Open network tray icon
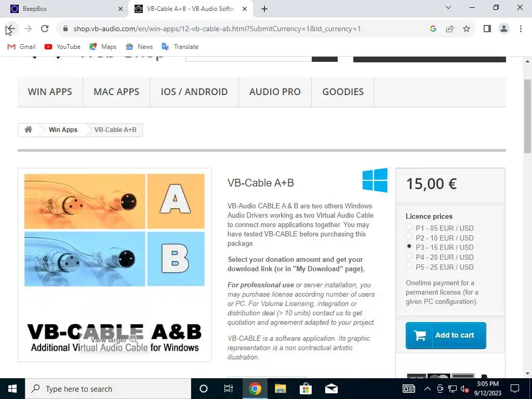The width and height of the screenshot is (532, 399). [x=453, y=389]
